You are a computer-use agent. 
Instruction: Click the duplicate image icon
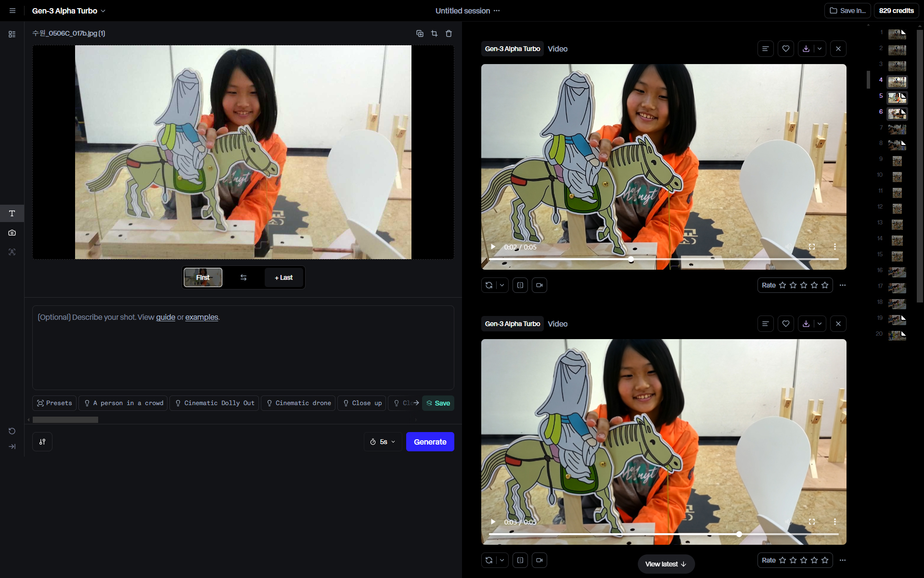click(420, 33)
